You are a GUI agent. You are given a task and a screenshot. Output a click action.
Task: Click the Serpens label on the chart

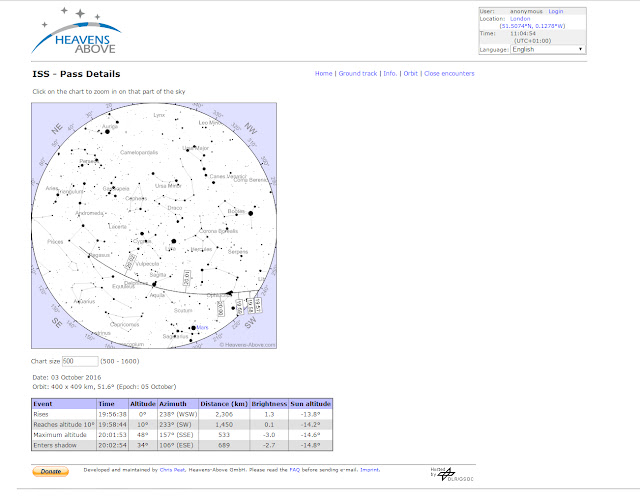point(238,252)
